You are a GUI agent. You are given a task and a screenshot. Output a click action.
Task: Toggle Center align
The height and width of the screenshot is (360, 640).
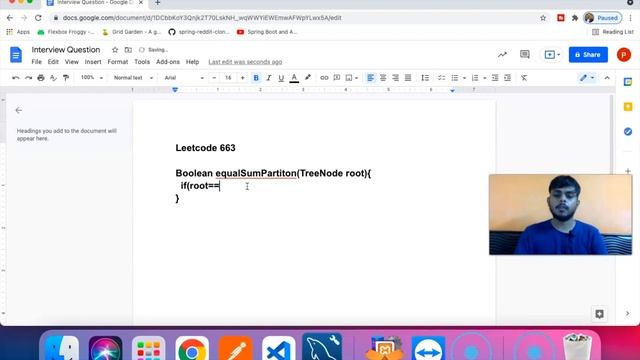click(383, 78)
